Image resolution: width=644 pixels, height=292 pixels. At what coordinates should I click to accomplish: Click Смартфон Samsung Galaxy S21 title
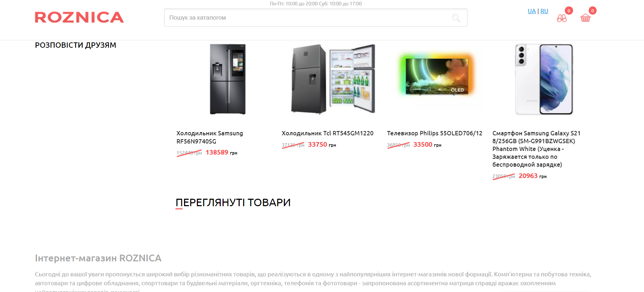(536, 149)
